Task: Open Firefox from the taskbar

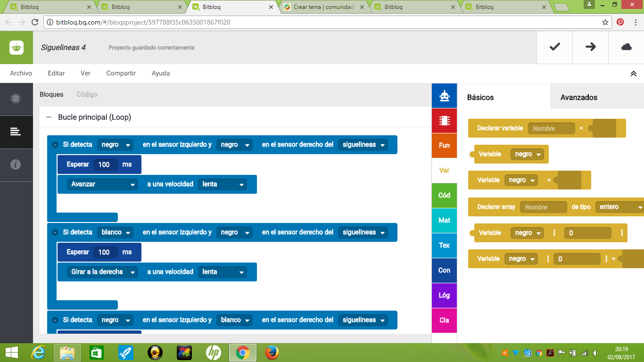Action: pyautogui.click(x=272, y=352)
